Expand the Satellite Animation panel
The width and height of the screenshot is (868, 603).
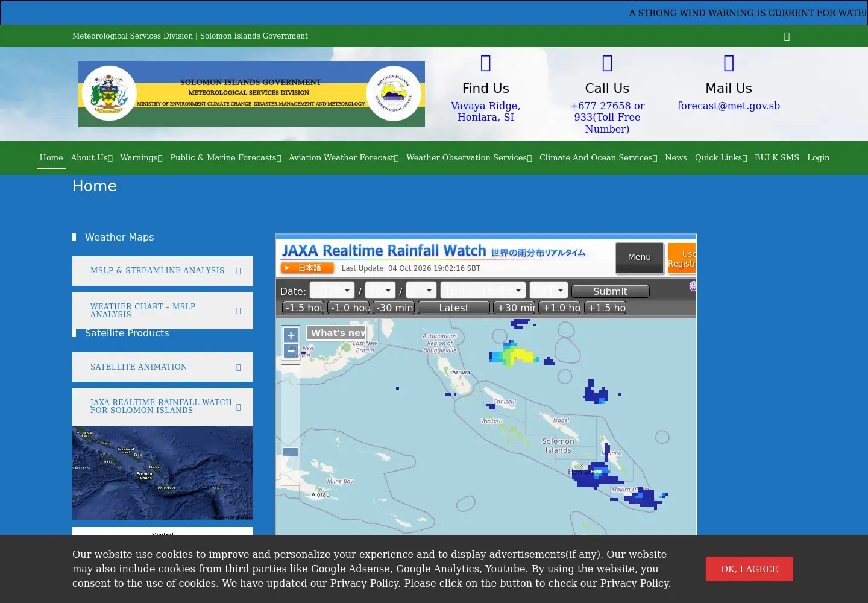coord(163,367)
